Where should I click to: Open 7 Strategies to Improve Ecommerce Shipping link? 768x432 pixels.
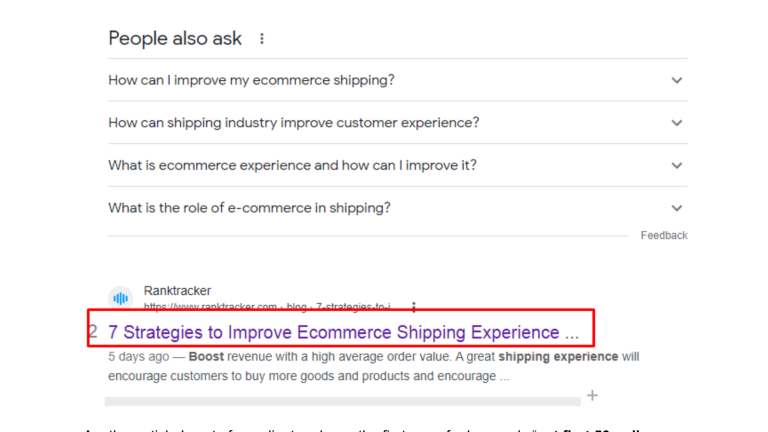point(343,332)
